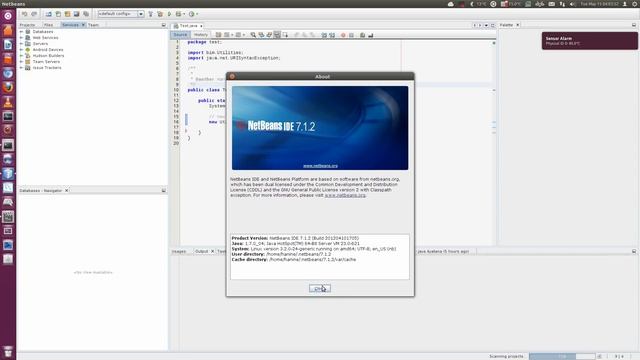This screenshot has height=360, width=640.
Task: Select Databases tree item
Action: point(43,31)
